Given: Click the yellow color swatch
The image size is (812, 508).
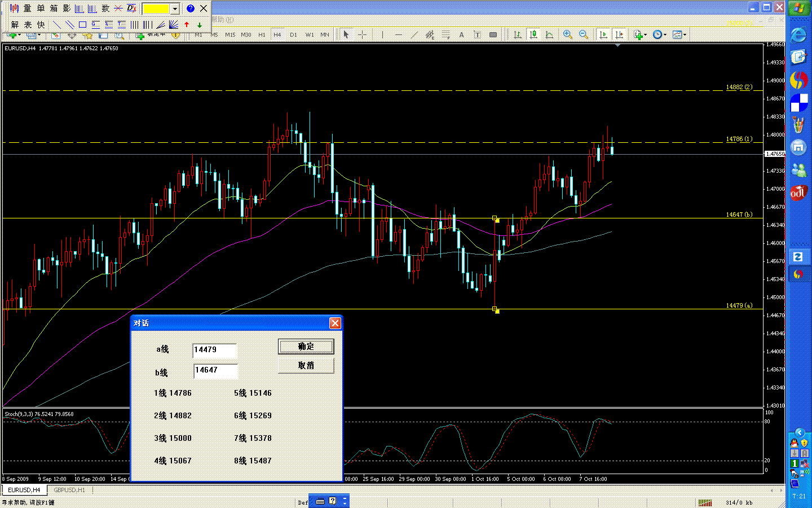Looking at the screenshot, I should (156, 9).
